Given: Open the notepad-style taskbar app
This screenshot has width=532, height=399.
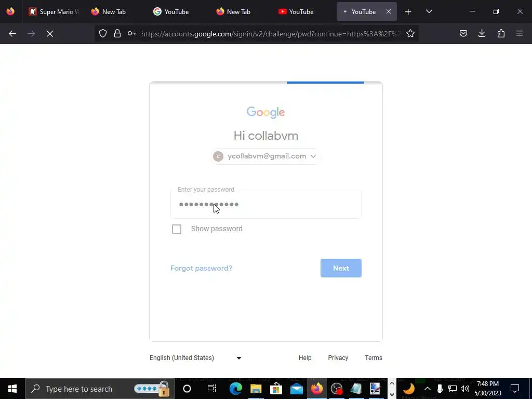Looking at the screenshot, I should [356, 389].
